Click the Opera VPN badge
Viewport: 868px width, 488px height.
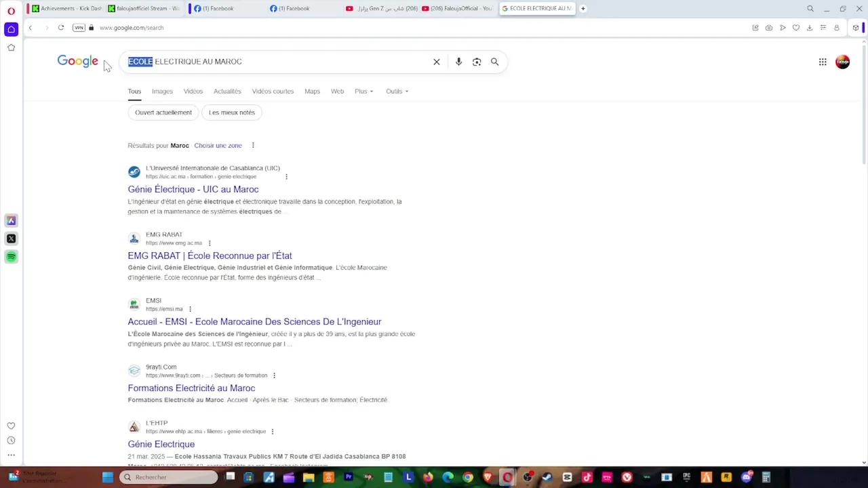tap(79, 28)
